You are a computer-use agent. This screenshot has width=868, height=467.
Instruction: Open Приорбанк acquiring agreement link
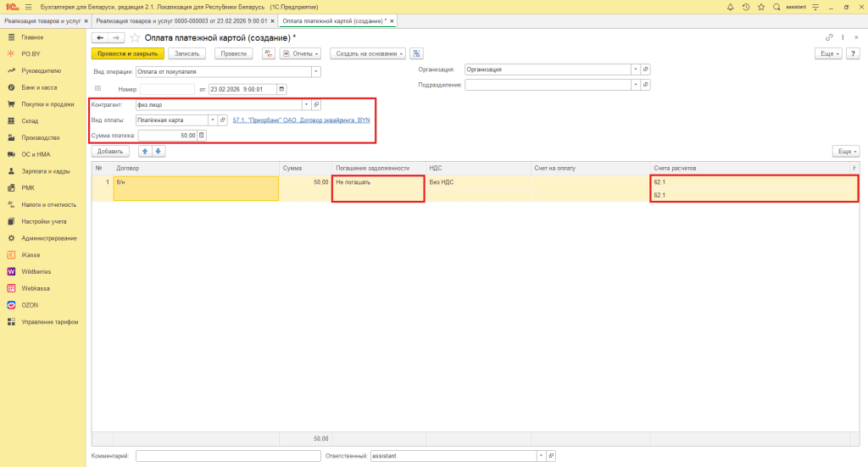point(300,120)
